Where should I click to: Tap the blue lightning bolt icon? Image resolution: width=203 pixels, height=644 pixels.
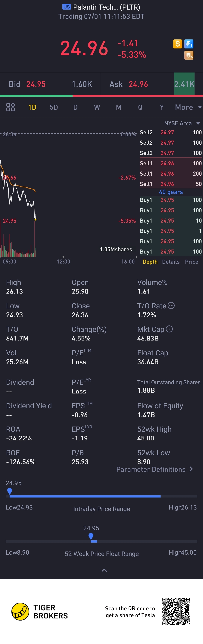189,44
